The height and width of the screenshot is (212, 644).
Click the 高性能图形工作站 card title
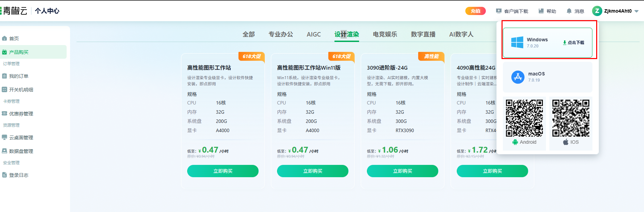point(209,68)
